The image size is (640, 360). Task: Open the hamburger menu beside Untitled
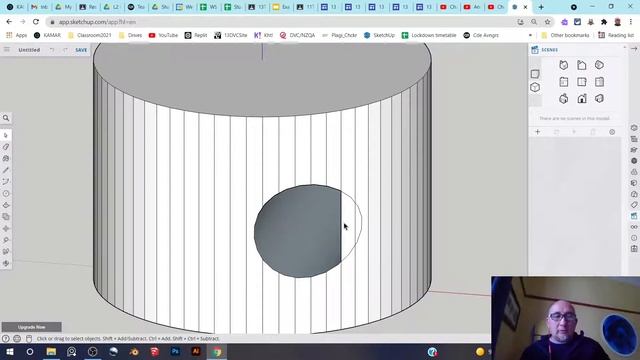point(7,50)
